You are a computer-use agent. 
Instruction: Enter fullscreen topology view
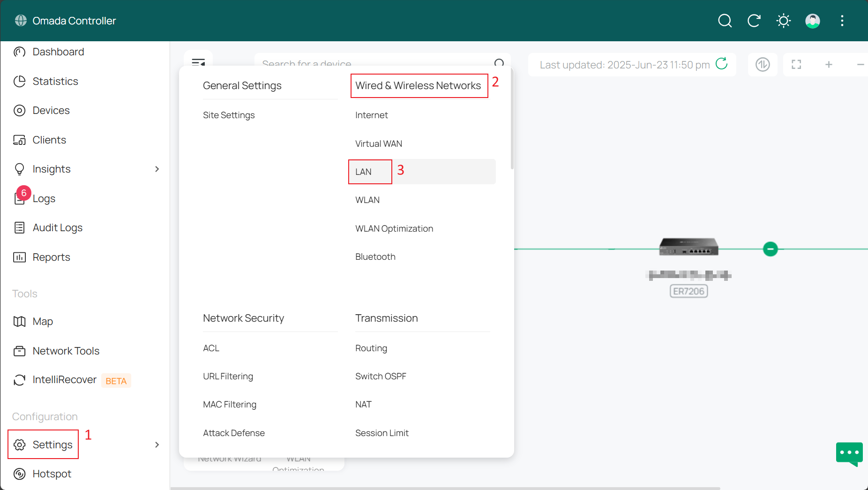(796, 64)
